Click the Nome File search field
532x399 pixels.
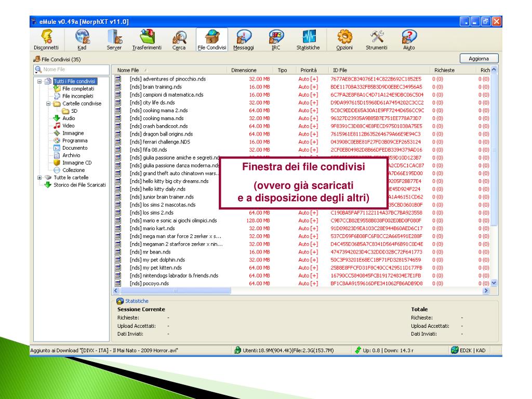pos(72,69)
